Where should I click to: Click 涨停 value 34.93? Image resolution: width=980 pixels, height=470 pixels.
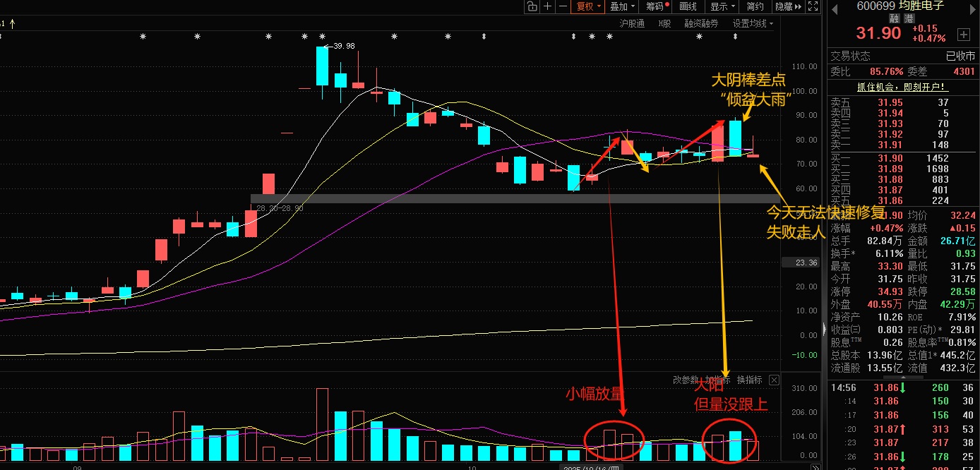[x=890, y=291]
